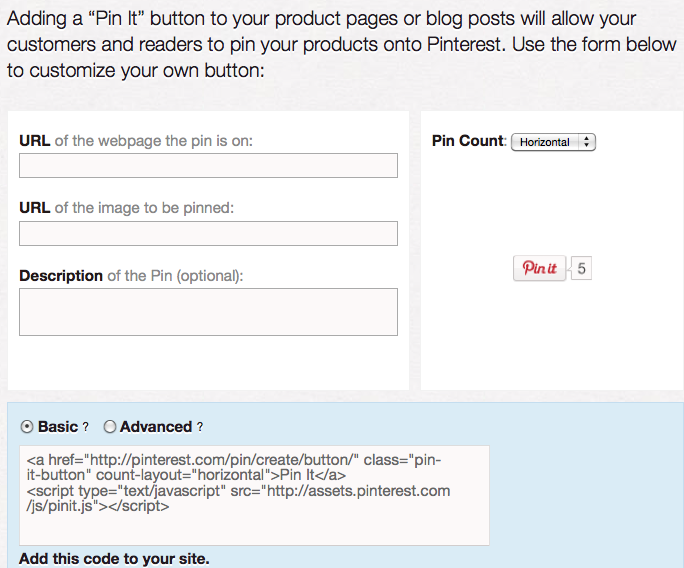Click into the Description text area
684x568 pixels.
208,312
